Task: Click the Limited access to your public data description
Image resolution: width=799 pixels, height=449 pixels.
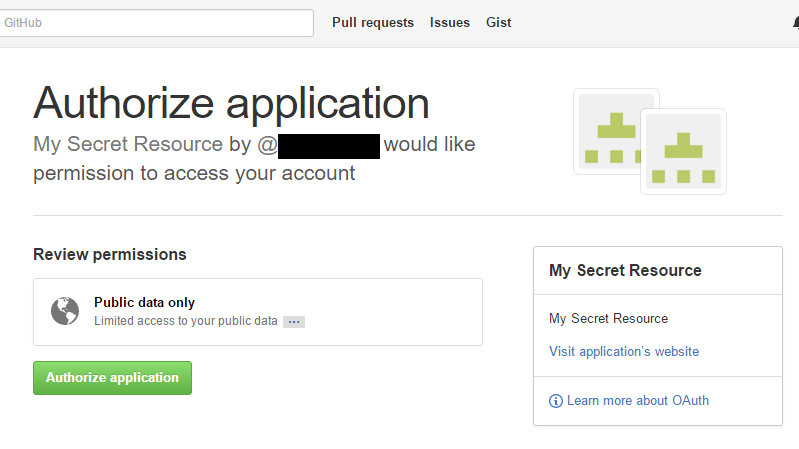Action: tap(185, 321)
